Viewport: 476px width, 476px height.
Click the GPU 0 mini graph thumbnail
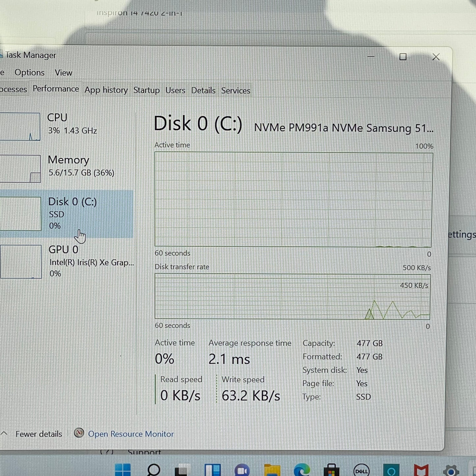pos(20,262)
